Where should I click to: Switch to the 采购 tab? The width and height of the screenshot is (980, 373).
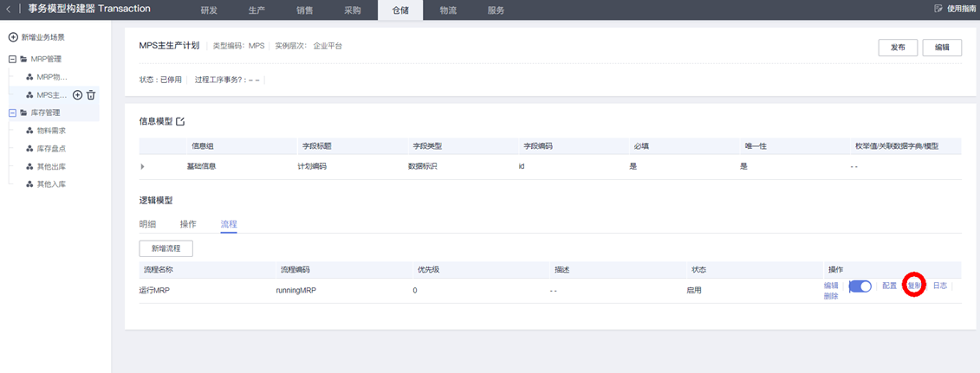pyautogui.click(x=353, y=10)
